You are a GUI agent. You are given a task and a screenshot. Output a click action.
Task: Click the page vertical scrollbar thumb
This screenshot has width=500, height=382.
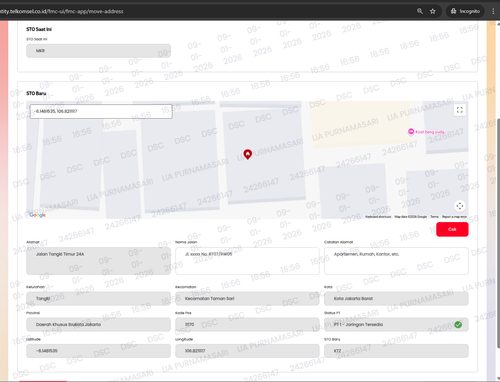(x=498, y=233)
